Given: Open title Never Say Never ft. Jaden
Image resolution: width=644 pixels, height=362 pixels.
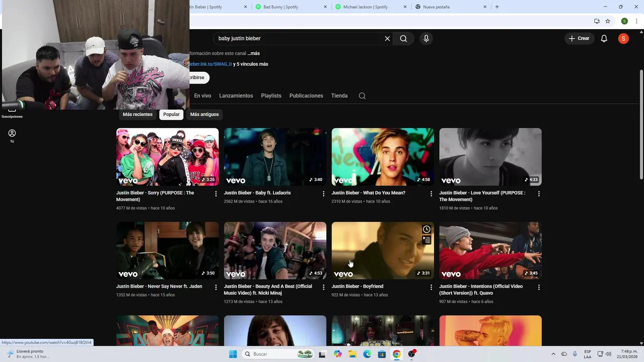Looking at the screenshot, I should point(159,287).
